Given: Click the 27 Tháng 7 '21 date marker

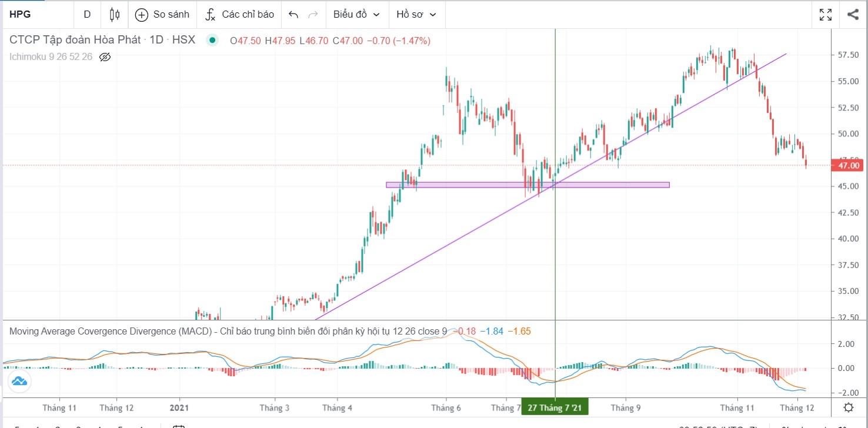Looking at the screenshot, I should 555,407.
